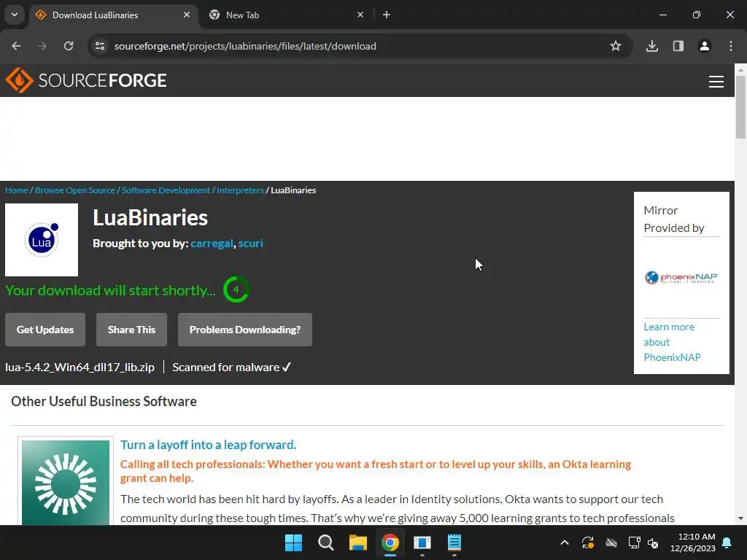
Task: Click lua-5.4.2_Win64_dll17_lib.zip filename text
Action: click(80, 367)
